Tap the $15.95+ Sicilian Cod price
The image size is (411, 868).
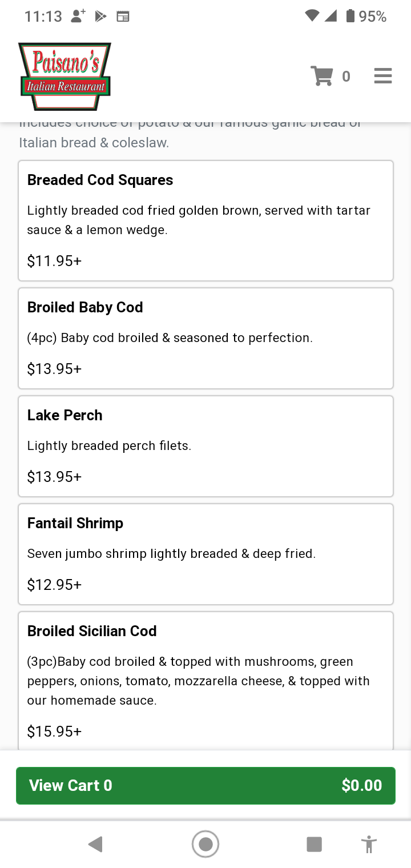55,732
